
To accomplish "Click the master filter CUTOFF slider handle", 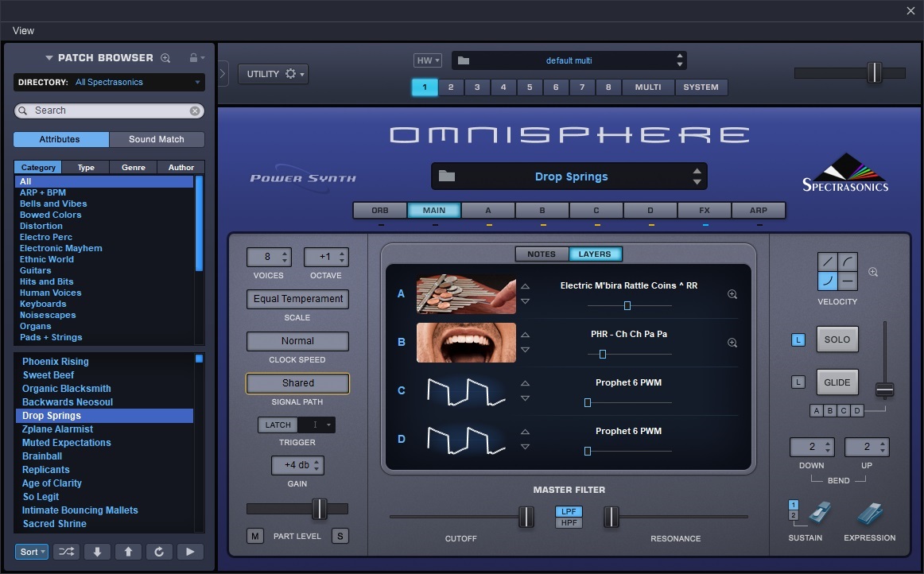I will tap(526, 517).
